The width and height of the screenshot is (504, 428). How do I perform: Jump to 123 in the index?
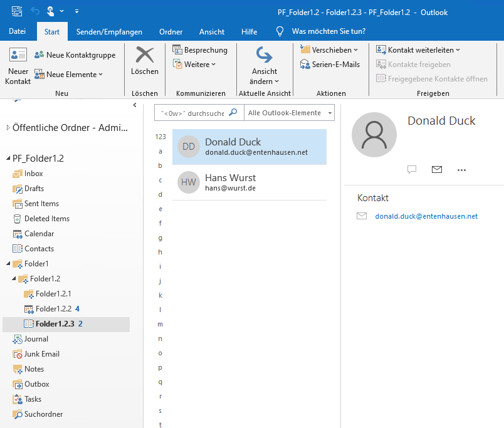[160, 137]
